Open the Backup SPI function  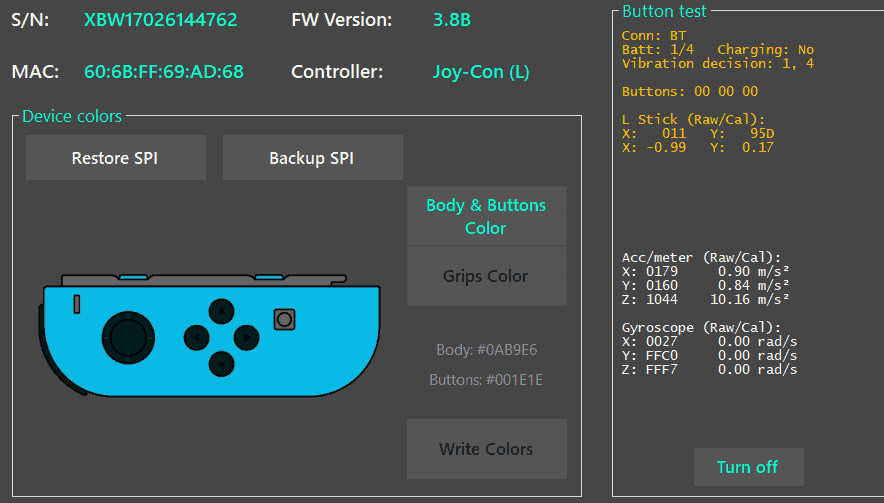tap(312, 157)
